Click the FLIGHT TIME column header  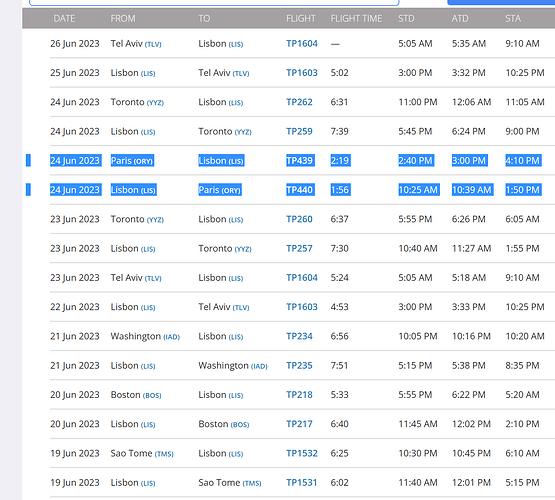pos(356,18)
